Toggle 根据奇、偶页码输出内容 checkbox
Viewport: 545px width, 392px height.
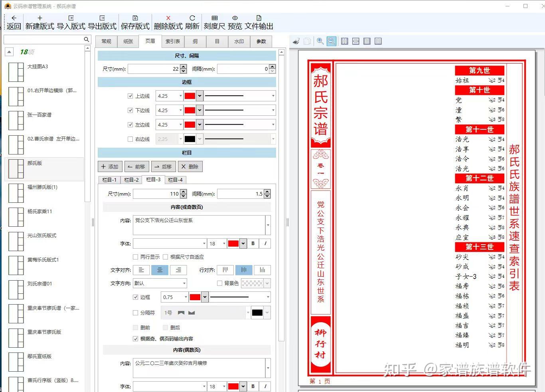[x=135, y=339]
